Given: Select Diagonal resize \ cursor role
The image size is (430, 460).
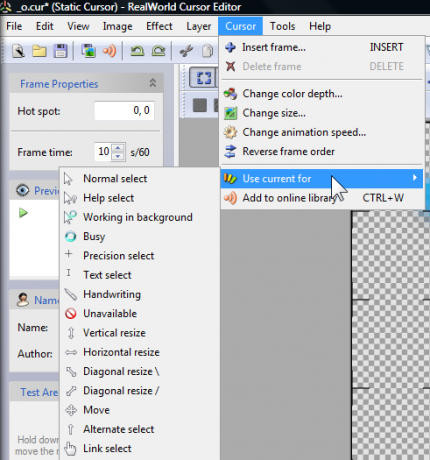Looking at the screenshot, I should pos(140,371).
